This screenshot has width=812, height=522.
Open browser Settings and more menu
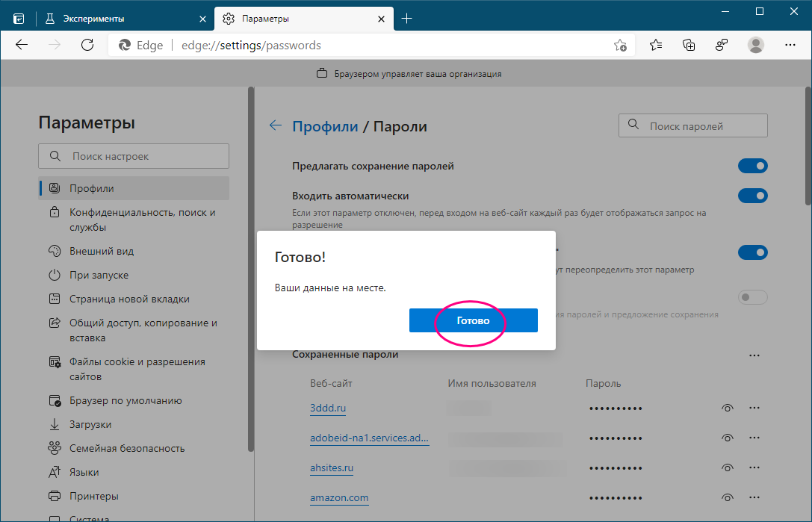pyautogui.click(x=790, y=45)
